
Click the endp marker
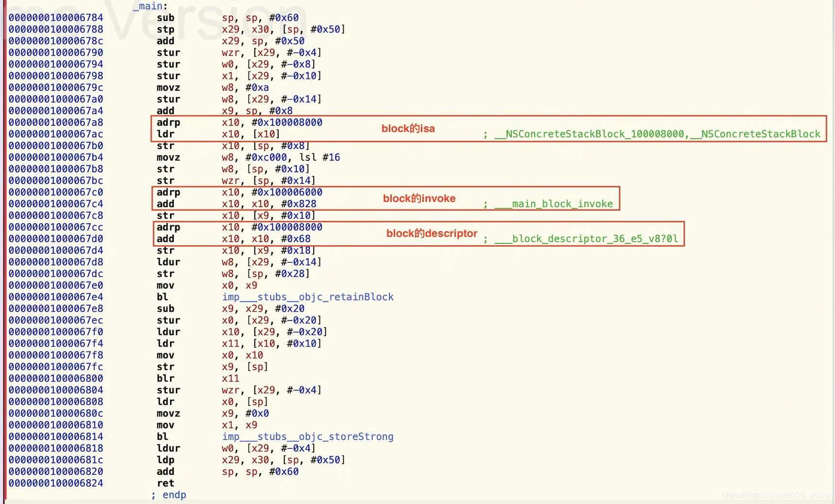[x=168, y=495]
